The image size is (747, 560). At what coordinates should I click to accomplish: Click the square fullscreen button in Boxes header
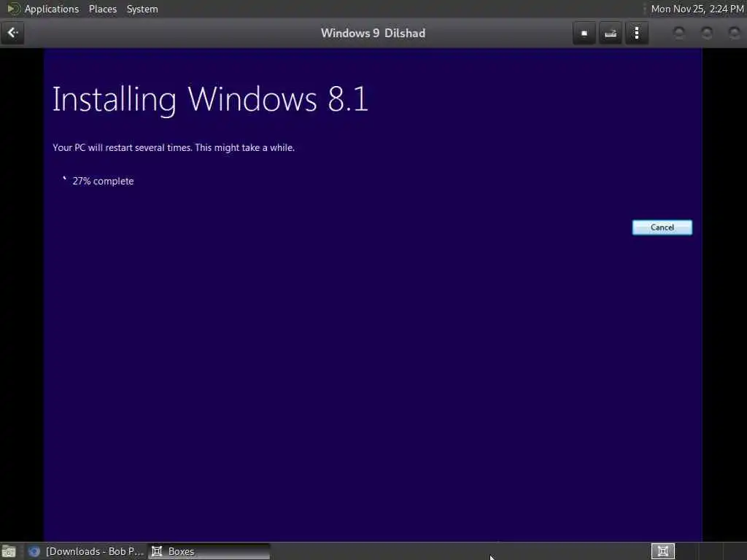click(584, 33)
